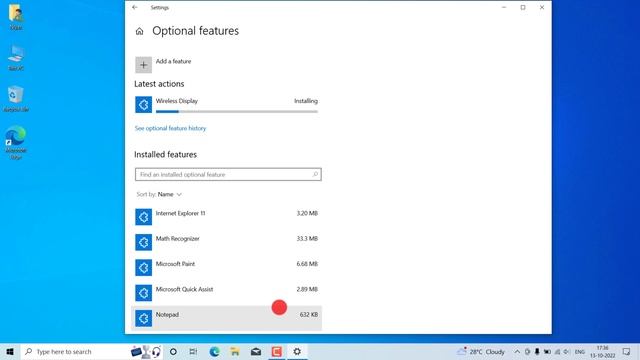Click the Microsoft Quick Assist feature icon
Screen dimensions: 640x360
click(143, 293)
